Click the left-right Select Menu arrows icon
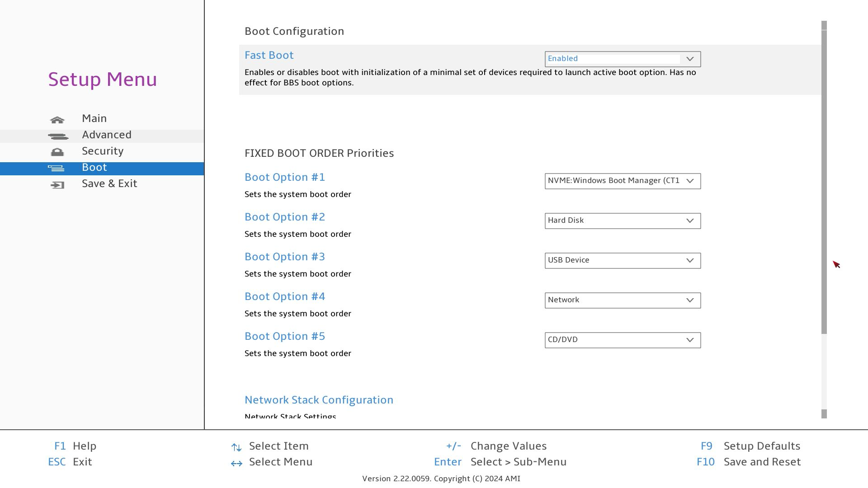Image resolution: width=868 pixels, height=488 pixels. [236, 463]
